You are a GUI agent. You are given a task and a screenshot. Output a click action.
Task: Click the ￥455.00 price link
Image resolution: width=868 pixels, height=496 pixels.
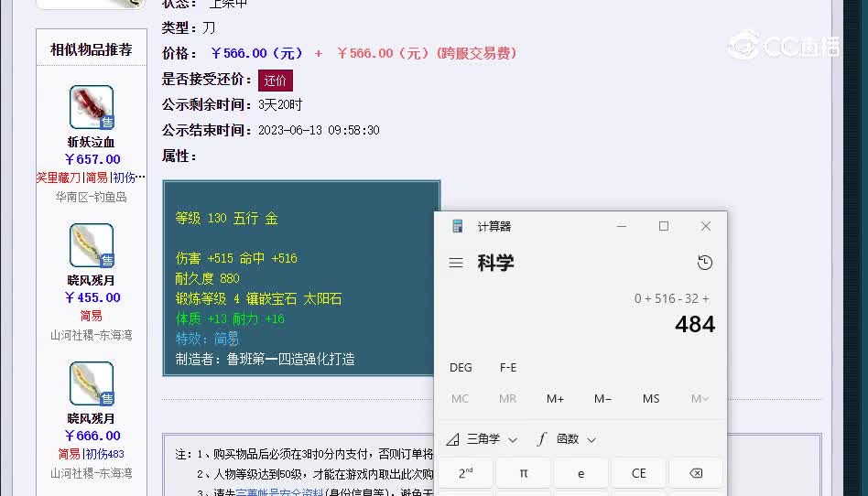point(92,297)
